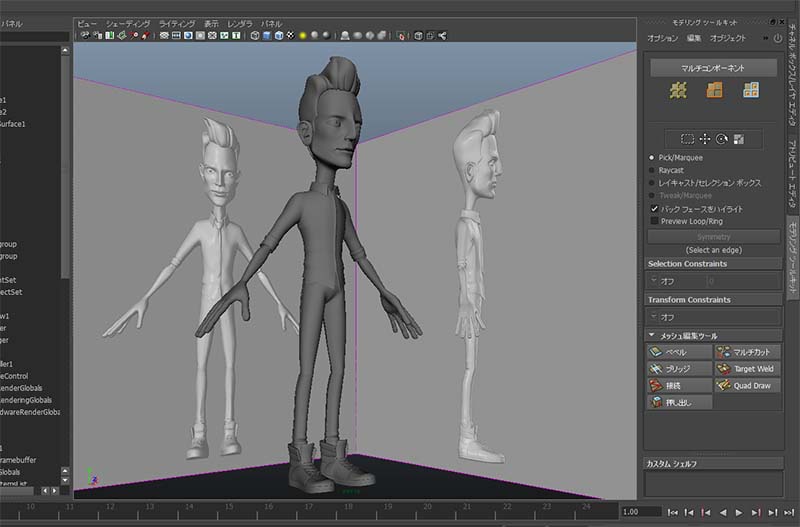Viewport: 800px width, 527px height.
Task: Click the green camera bookmarks icon
Action: [x=110, y=36]
